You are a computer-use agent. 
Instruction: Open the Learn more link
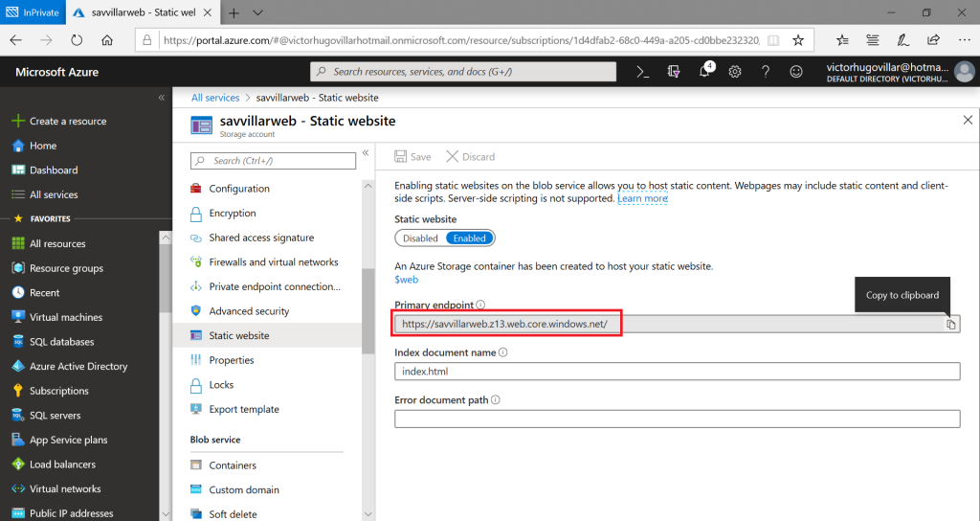coord(642,198)
